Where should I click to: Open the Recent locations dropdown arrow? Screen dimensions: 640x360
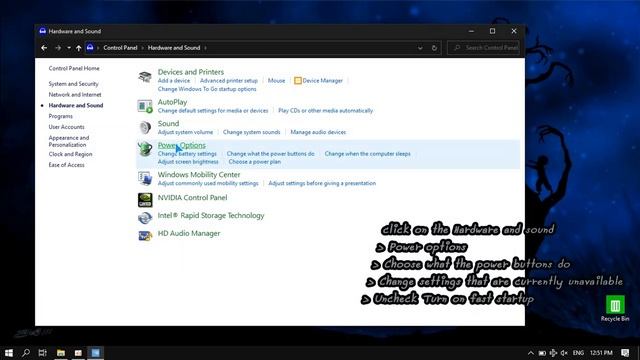69,48
